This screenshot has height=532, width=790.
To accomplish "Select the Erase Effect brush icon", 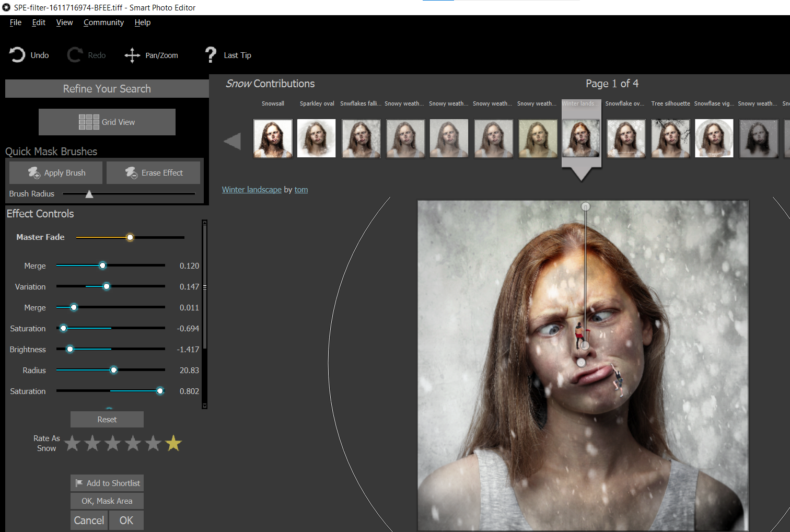I will click(x=132, y=172).
